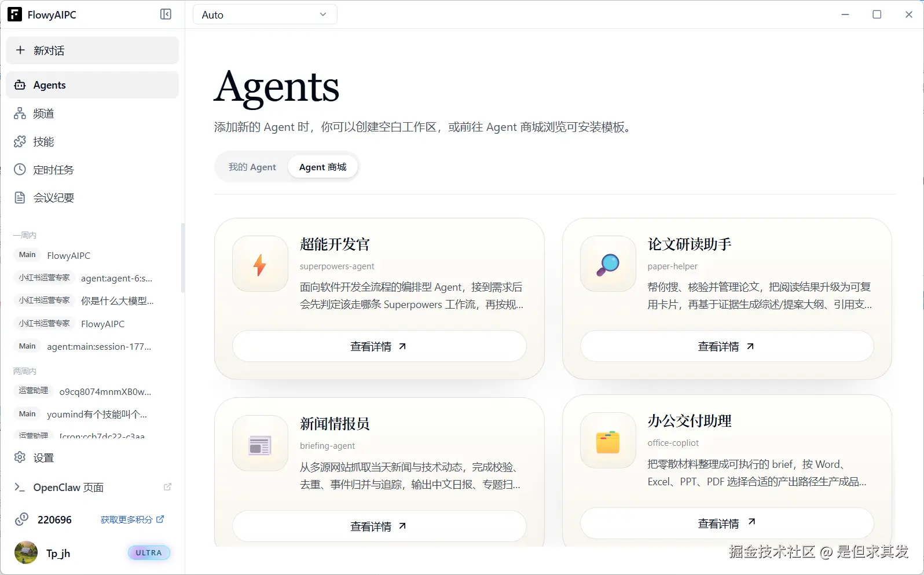Click the 会议纪要 document icon
This screenshot has width=924, height=575.
pyautogui.click(x=20, y=197)
